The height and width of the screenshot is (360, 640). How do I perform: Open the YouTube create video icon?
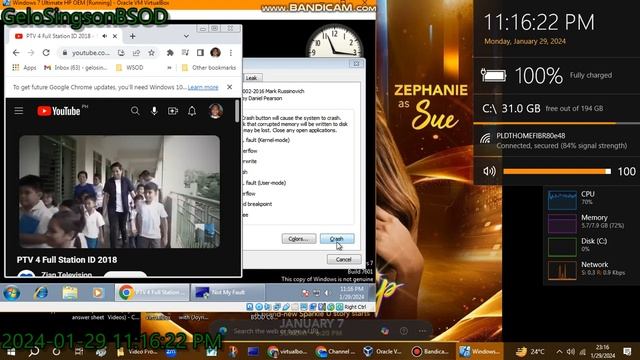(173, 111)
